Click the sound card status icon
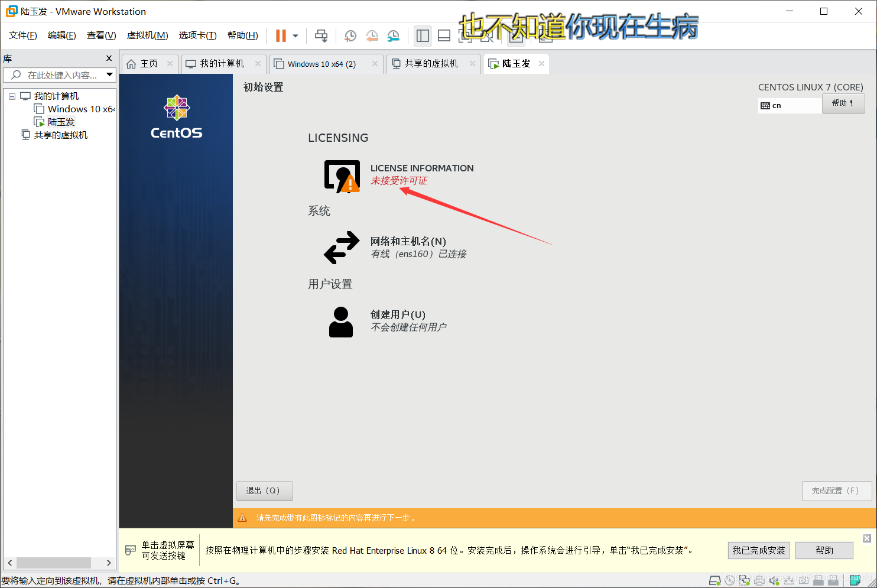The height and width of the screenshot is (588, 877). tap(774, 580)
